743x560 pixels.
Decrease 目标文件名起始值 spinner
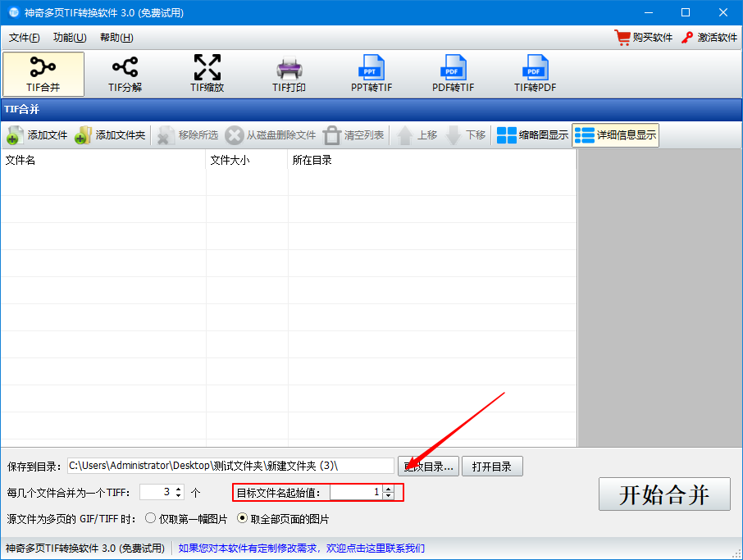click(x=389, y=496)
